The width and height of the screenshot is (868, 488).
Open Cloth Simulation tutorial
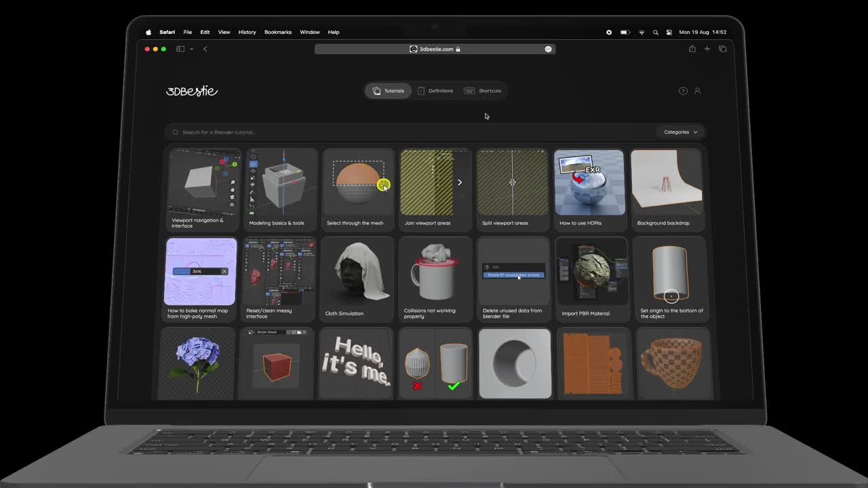357,279
